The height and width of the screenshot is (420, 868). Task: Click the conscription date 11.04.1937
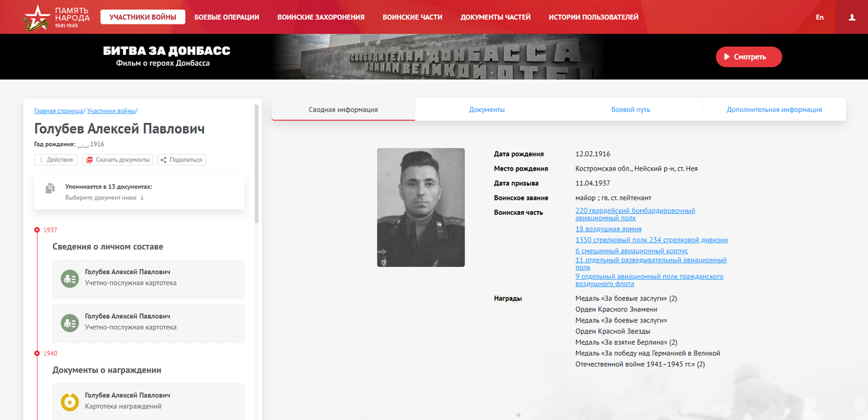(593, 183)
